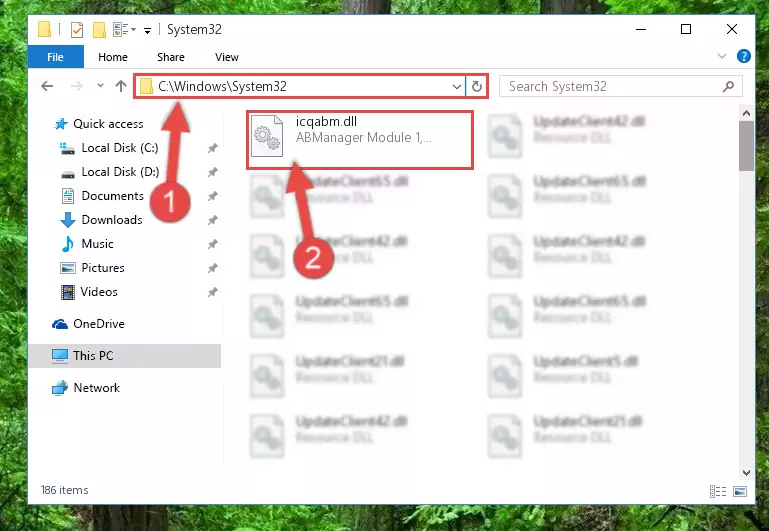Unpin Local Disk (C:) using pin icon

pos(212,148)
